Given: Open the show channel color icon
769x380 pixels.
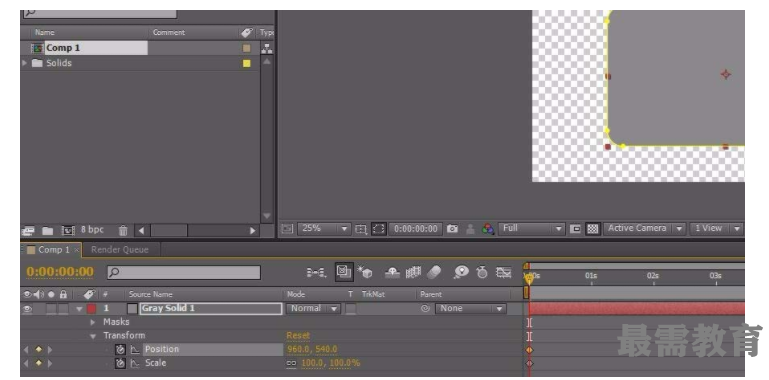Looking at the screenshot, I should 487,229.
